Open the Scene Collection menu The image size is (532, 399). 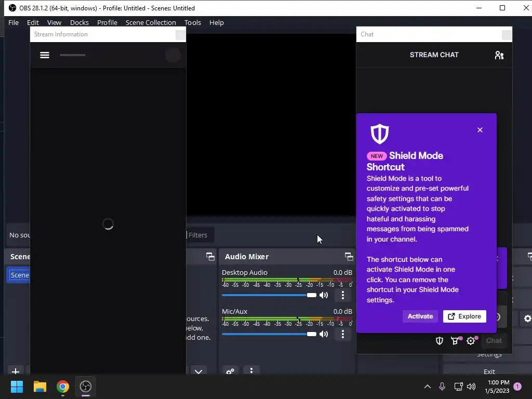151,22
